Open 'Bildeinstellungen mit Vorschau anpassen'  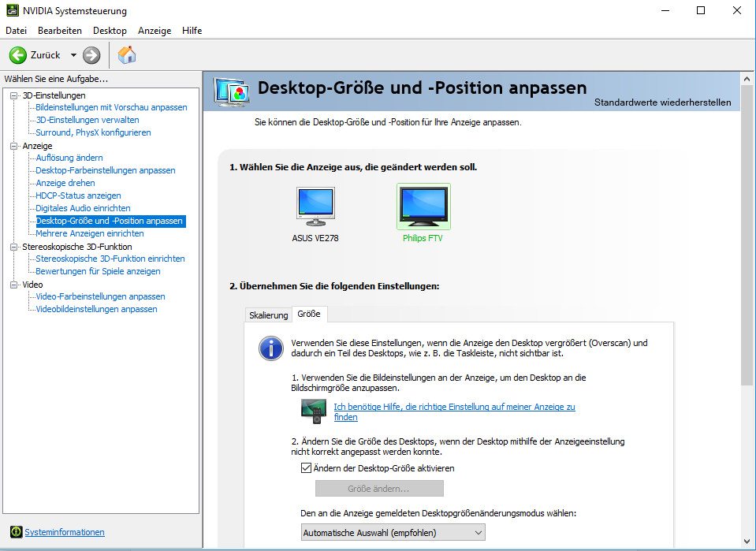[111, 107]
